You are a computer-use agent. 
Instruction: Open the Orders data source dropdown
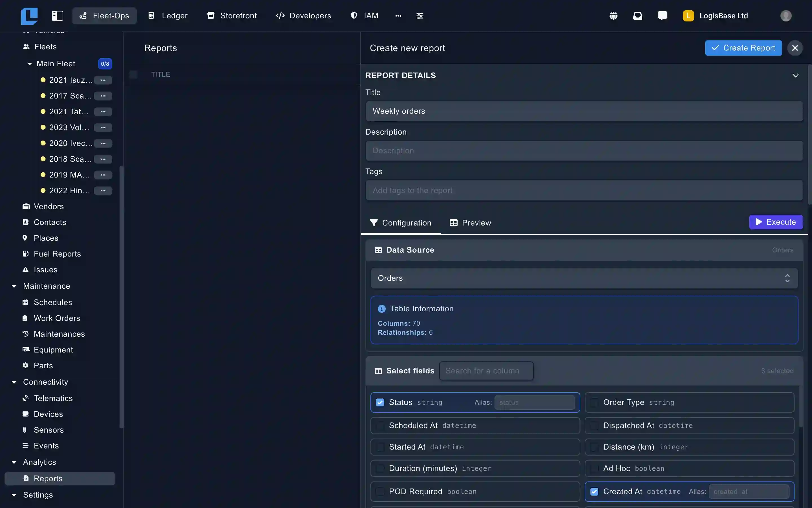(584, 278)
